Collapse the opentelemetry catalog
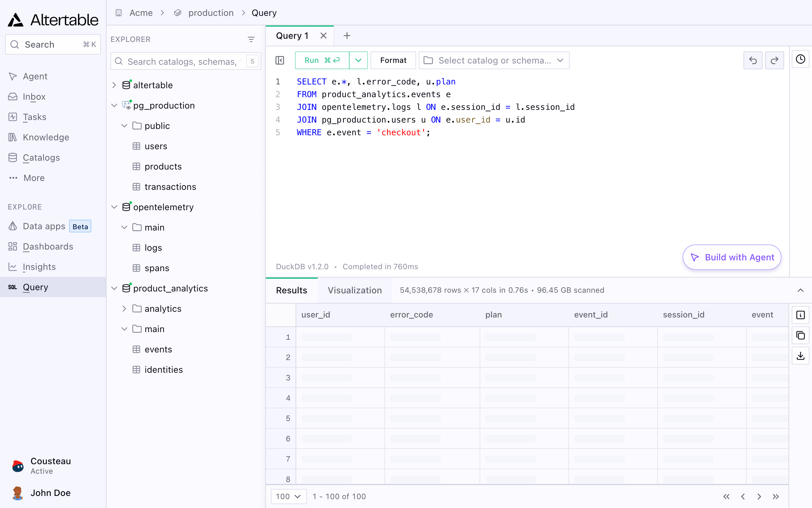812x508 pixels. [114, 207]
